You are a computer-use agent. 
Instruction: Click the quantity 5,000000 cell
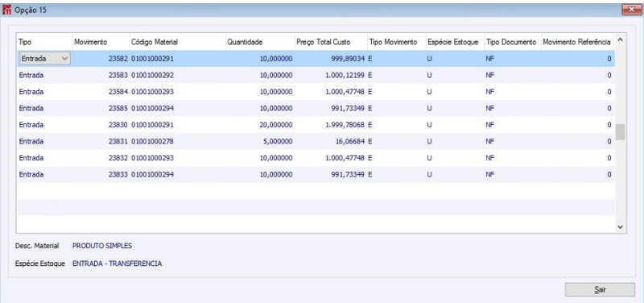tap(278, 141)
